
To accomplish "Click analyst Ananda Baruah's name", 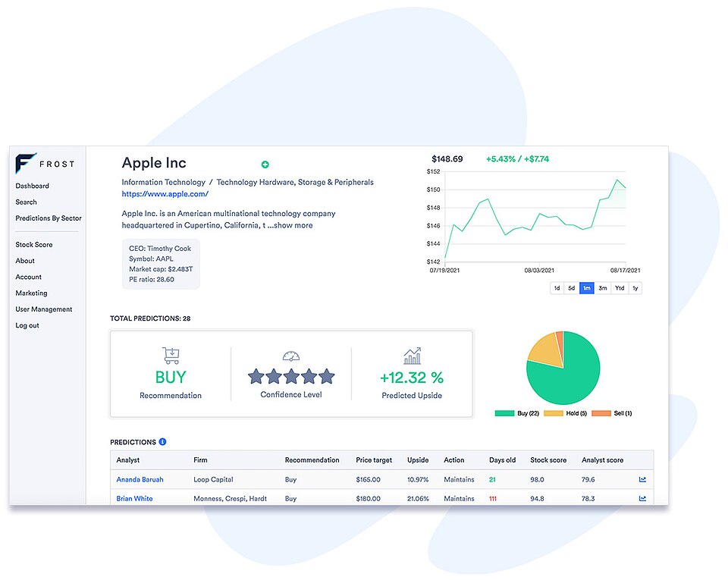I will tap(140, 479).
